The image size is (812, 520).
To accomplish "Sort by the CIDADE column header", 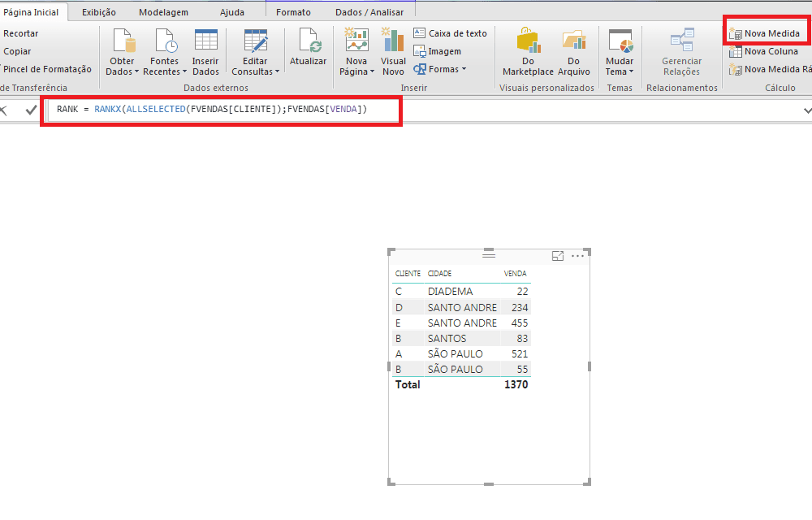I will (439, 274).
